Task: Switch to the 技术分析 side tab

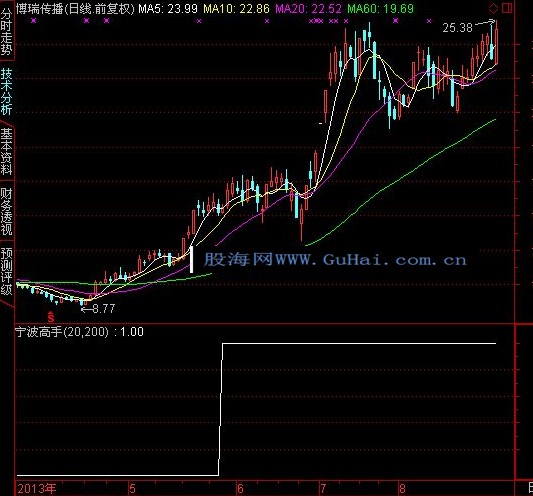Action: tap(6, 91)
